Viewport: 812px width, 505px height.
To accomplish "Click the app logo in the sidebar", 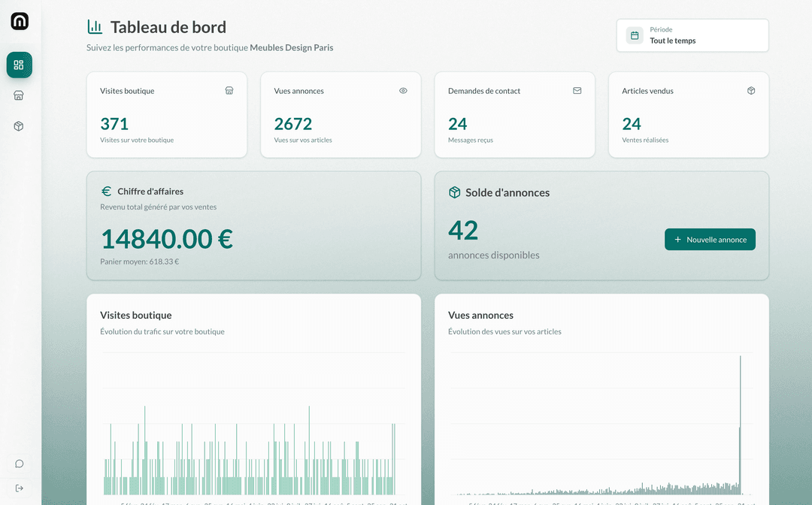I will click(20, 22).
